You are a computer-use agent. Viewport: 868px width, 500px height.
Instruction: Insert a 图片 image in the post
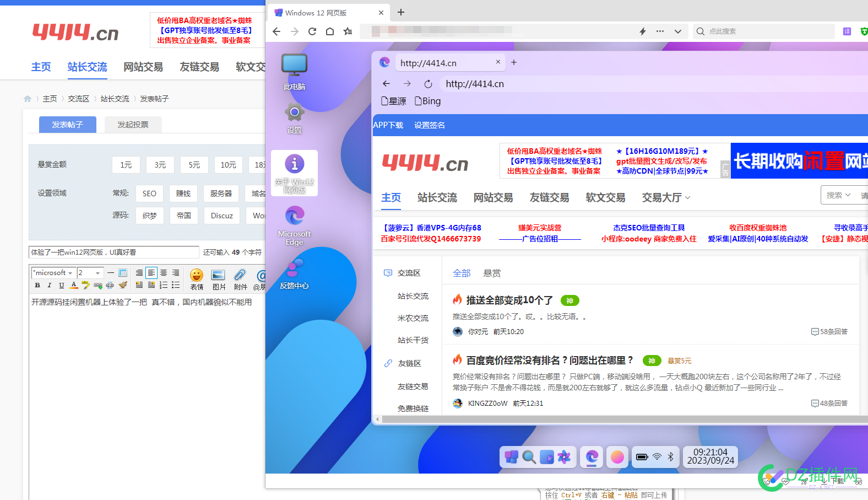pyautogui.click(x=219, y=279)
